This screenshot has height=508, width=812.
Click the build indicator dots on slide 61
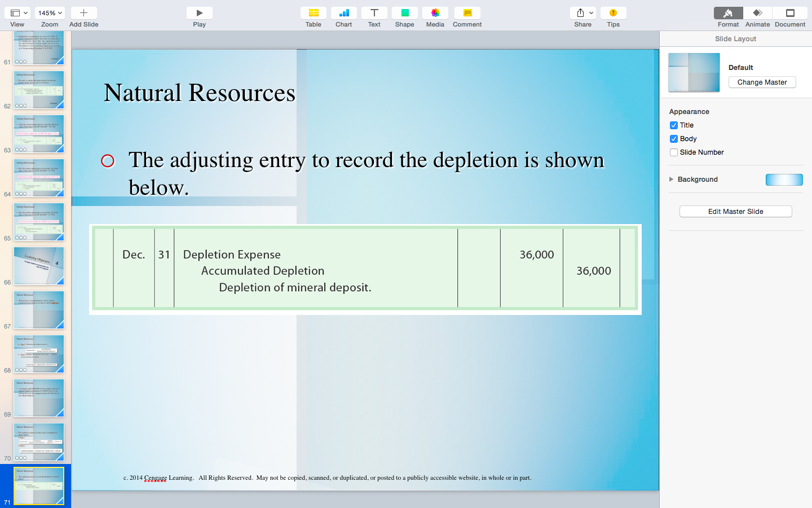(x=21, y=62)
